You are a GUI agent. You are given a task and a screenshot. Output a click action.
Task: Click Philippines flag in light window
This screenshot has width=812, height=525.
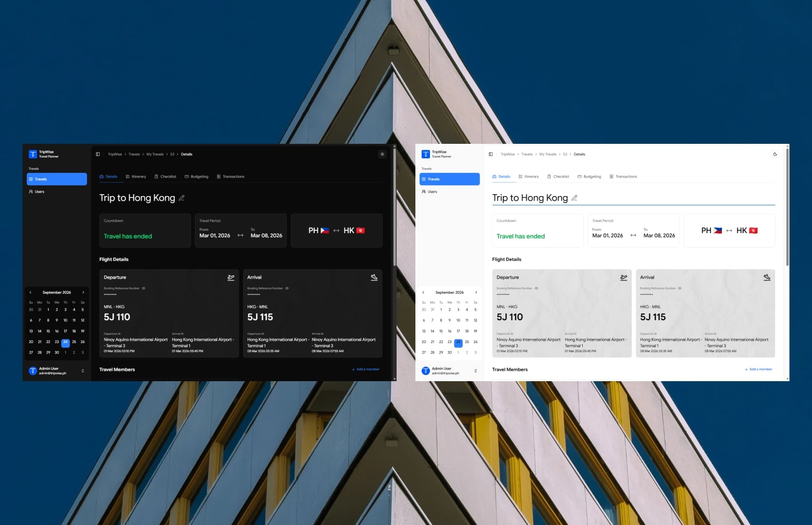pyautogui.click(x=718, y=231)
